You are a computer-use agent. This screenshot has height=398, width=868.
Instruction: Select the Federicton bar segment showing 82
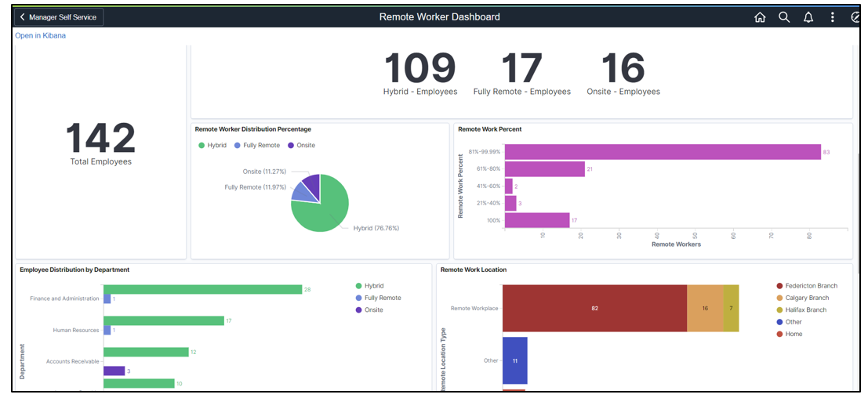(x=594, y=309)
